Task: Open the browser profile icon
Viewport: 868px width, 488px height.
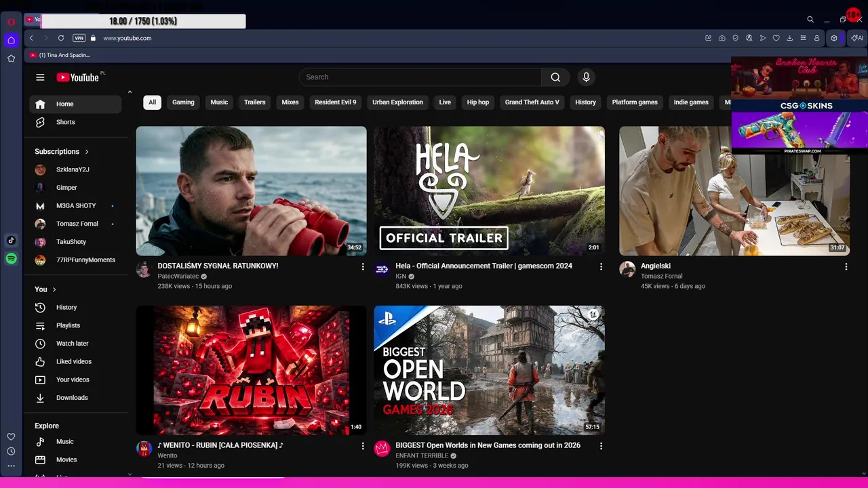Action: [x=817, y=38]
